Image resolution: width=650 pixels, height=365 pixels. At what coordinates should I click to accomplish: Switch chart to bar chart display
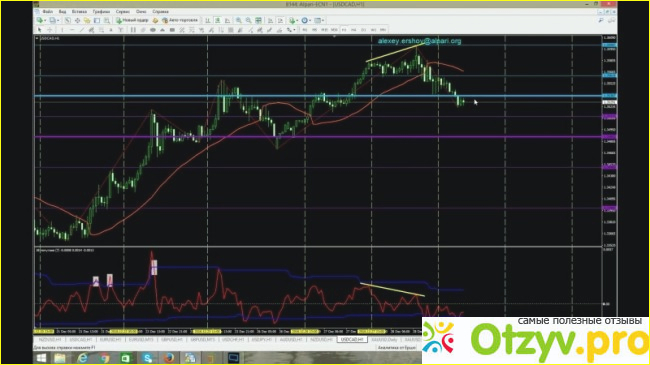click(x=207, y=20)
